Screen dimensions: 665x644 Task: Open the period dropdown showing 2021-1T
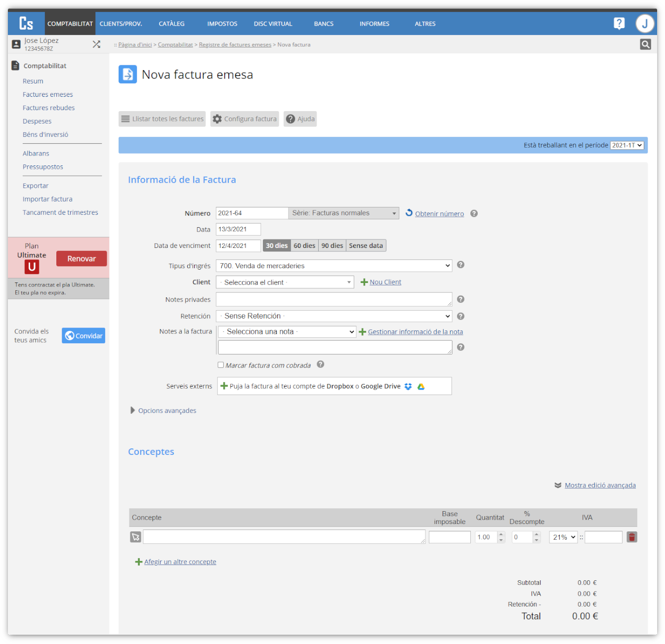point(627,145)
